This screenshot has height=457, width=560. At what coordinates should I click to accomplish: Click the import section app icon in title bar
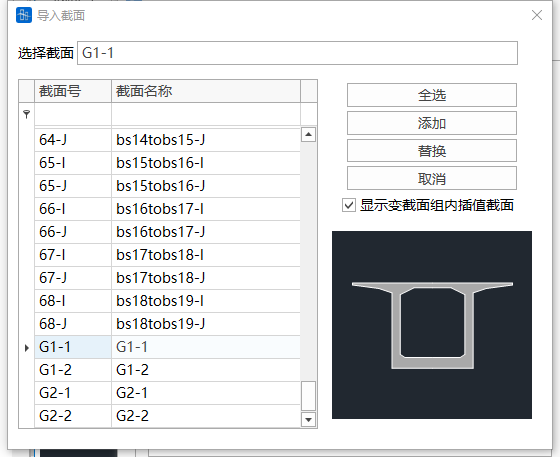point(24,15)
